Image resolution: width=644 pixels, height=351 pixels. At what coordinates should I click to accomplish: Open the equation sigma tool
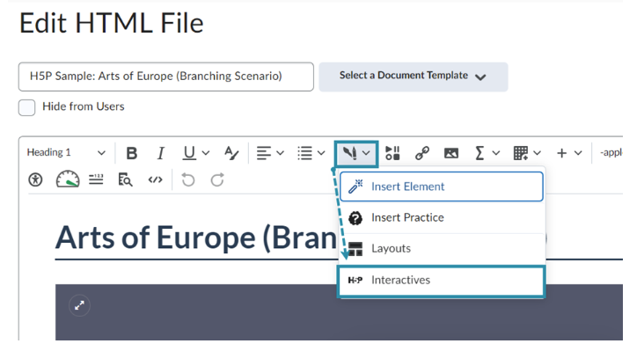[479, 153]
